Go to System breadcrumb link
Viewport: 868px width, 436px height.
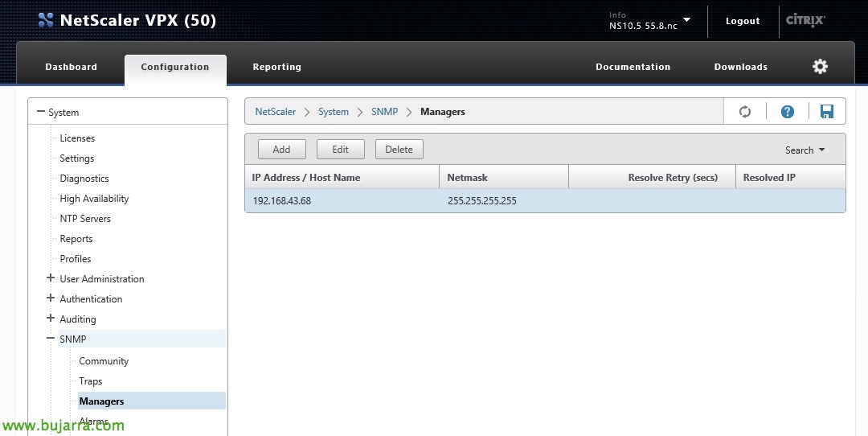[x=334, y=111]
